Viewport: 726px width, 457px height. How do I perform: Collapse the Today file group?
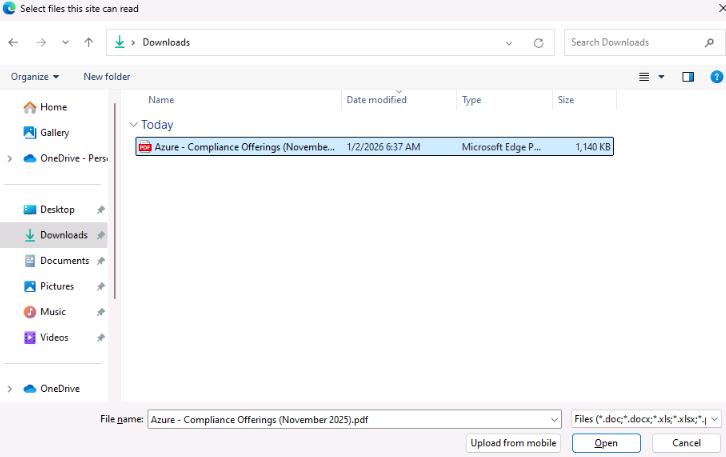[x=134, y=125]
